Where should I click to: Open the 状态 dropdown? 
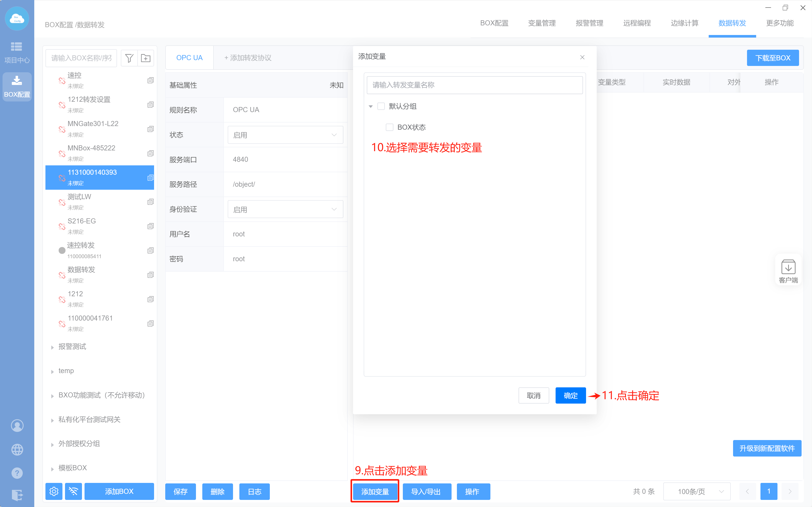coord(285,135)
